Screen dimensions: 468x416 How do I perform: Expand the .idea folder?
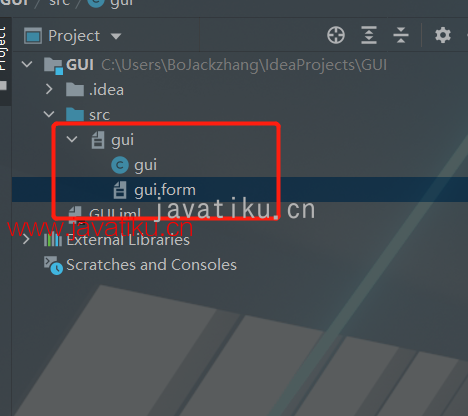[x=49, y=89]
